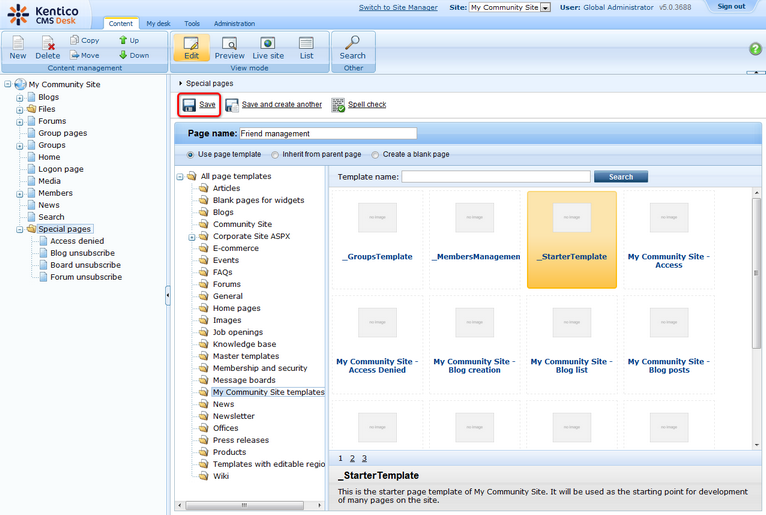Open the Files folder in content tree
766x515 pixels.
click(x=47, y=109)
